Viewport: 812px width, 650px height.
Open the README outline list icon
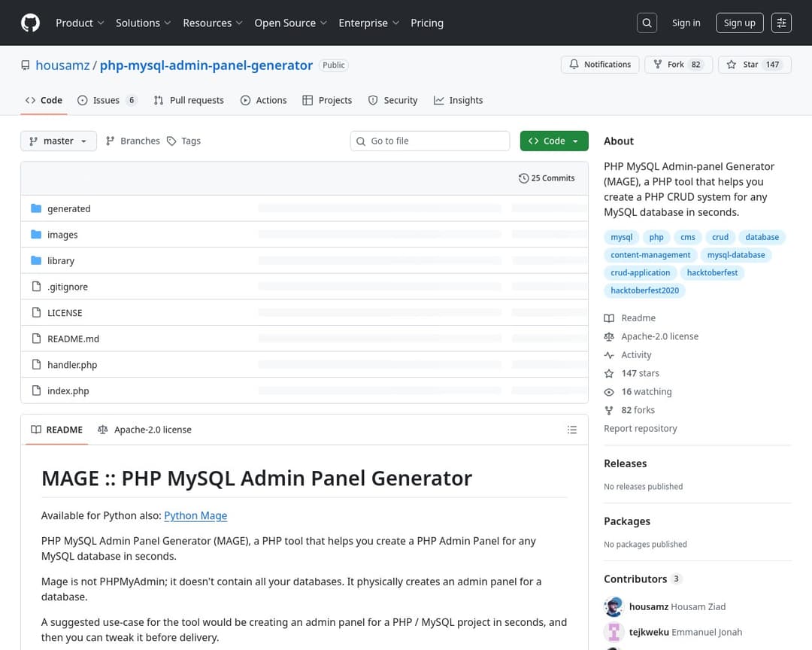572,430
